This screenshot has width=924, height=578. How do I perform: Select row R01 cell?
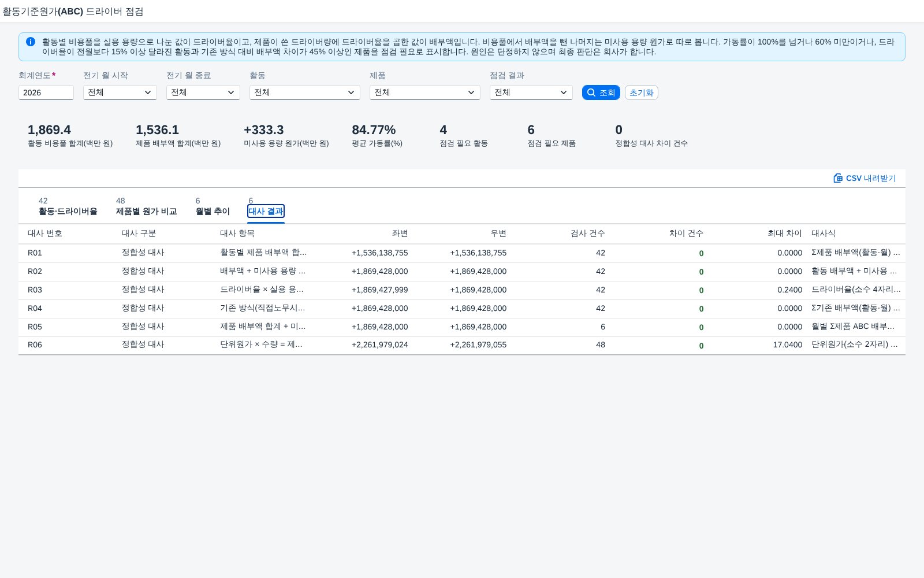tap(35, 253)
